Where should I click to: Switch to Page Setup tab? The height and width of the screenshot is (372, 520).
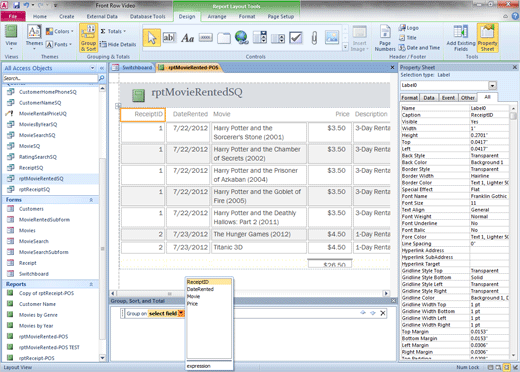pos(281,16)
